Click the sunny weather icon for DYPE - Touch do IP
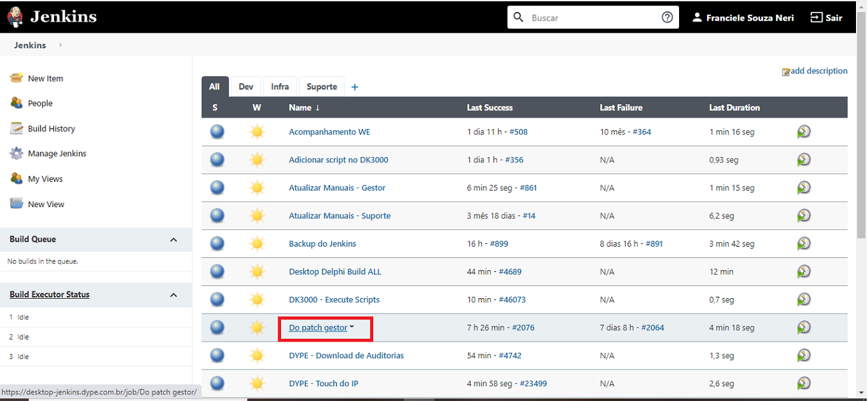868x401 pixels. coord(257,383)
